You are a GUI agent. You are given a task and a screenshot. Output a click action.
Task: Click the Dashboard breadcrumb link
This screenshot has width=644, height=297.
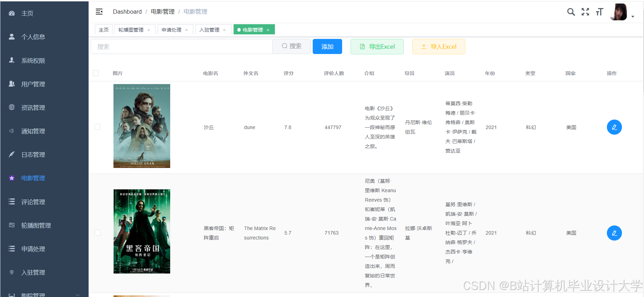coord(127,12)
